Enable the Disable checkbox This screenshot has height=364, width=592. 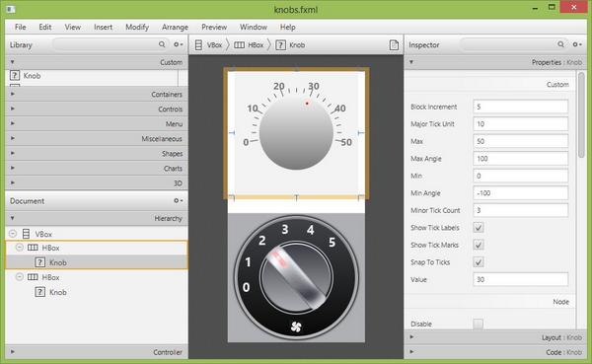pyautogui.click(x=479, y=324)
